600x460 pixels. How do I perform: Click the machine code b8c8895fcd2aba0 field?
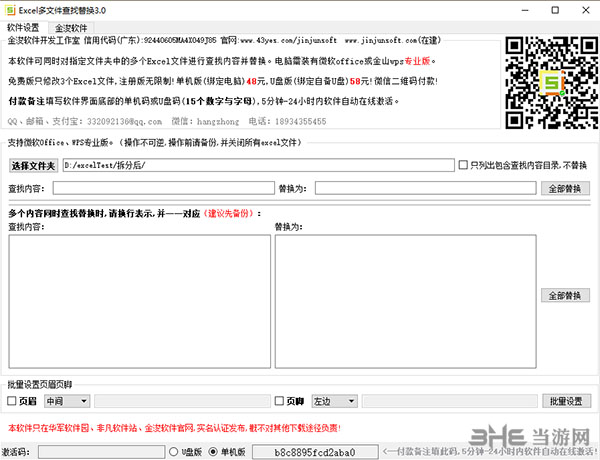(x=315, y=452)
